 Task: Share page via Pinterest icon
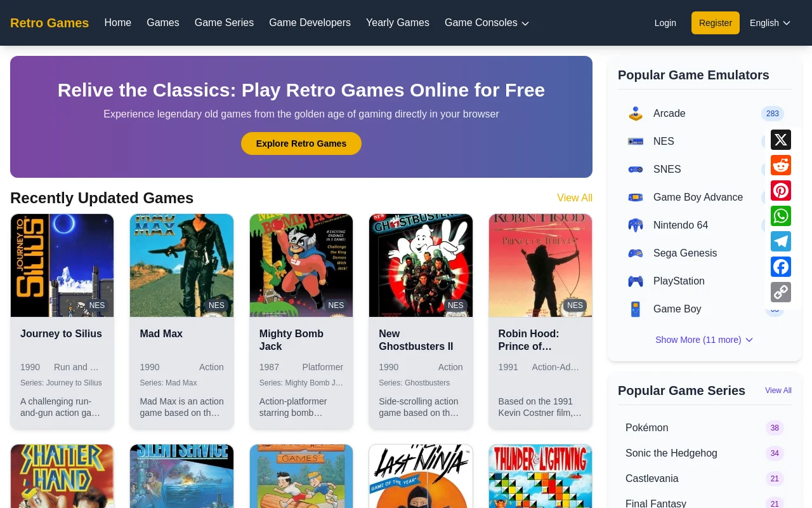click(x=781, y=190)
